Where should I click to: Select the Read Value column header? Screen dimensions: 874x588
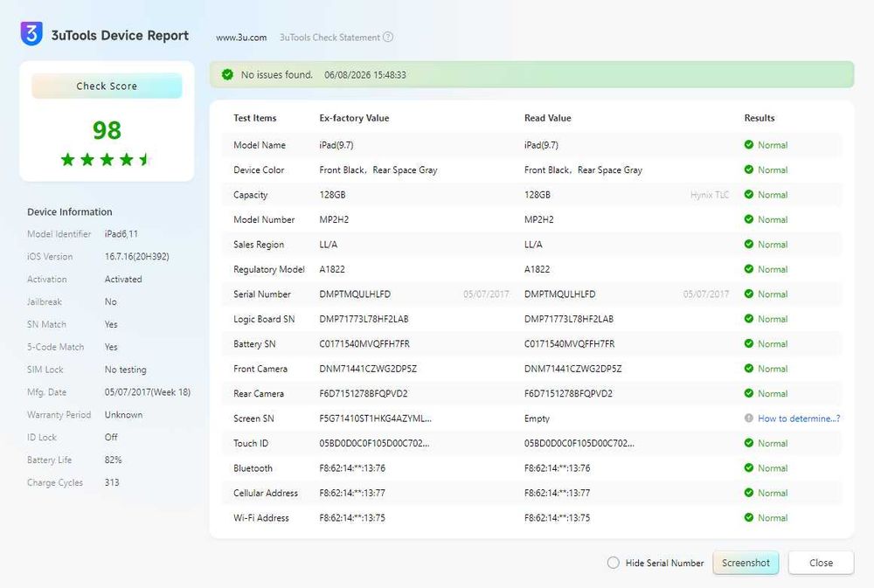tap(547, 118)
